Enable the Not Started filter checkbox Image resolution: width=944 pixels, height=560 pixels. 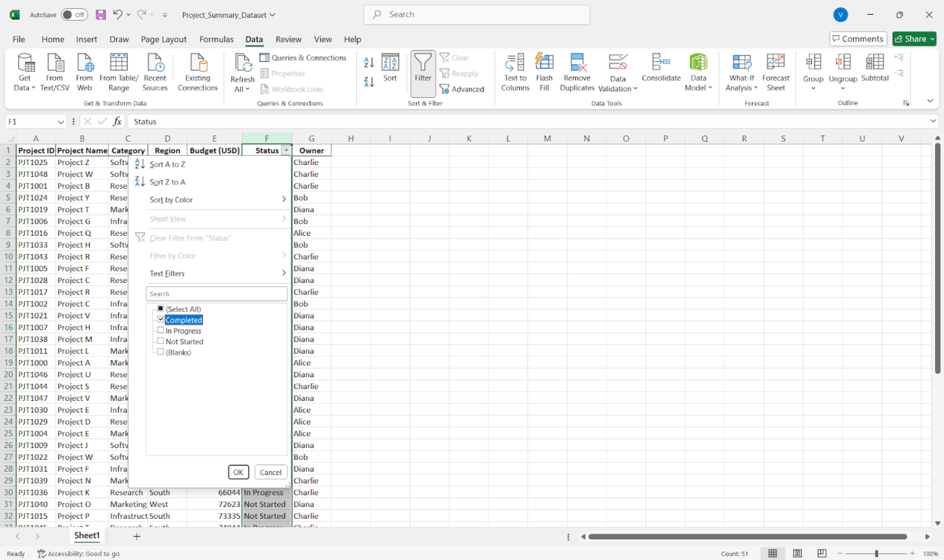(x=160, y=341)
